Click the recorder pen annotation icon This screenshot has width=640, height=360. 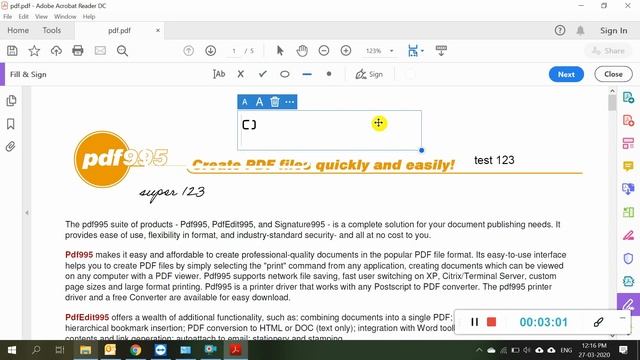(x=598, y=322)
